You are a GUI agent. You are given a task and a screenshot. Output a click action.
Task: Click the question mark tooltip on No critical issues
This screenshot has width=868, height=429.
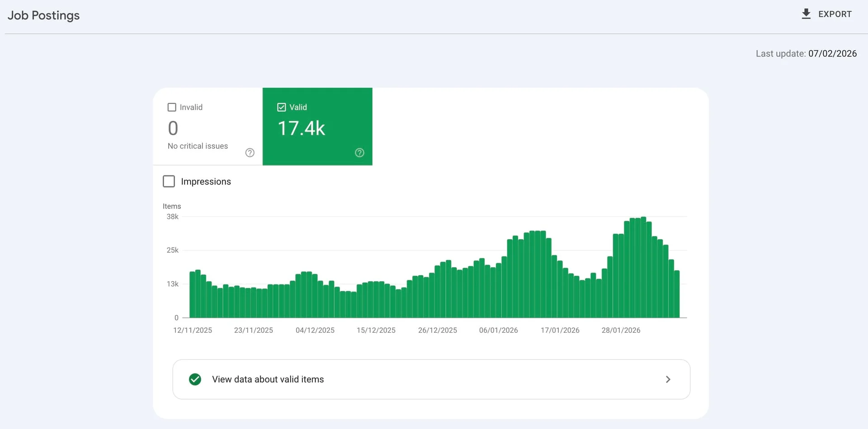[250, 153]
